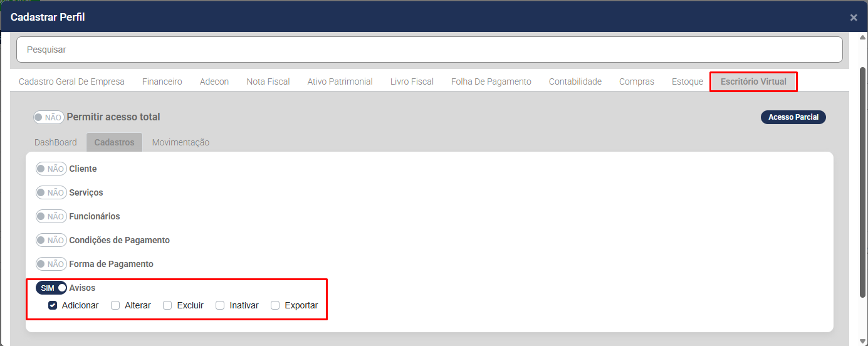
Task: Open the Adecon tab
Action: click(214, 81)
